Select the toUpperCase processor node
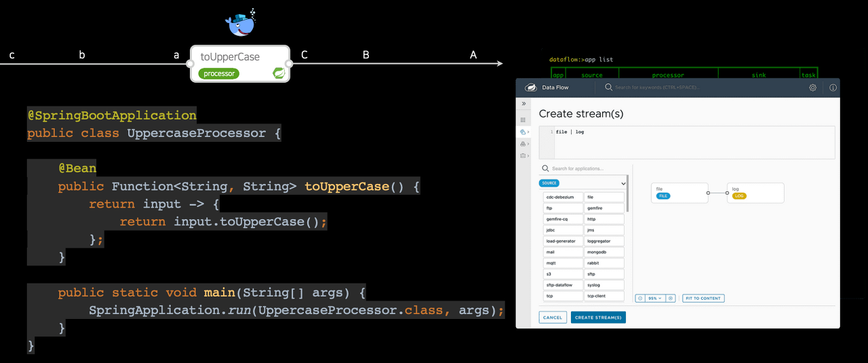Viewport: 868px width, 363px height. pos(240,64)
